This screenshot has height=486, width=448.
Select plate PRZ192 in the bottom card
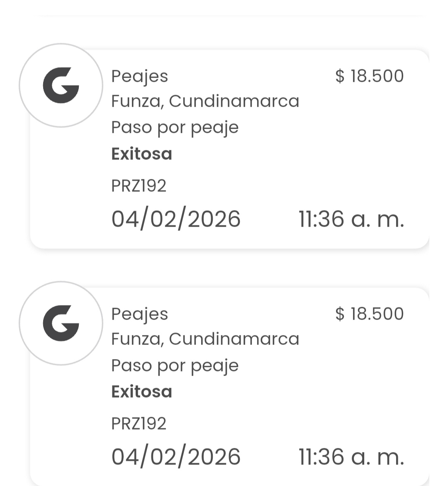(x=139, y=424)
